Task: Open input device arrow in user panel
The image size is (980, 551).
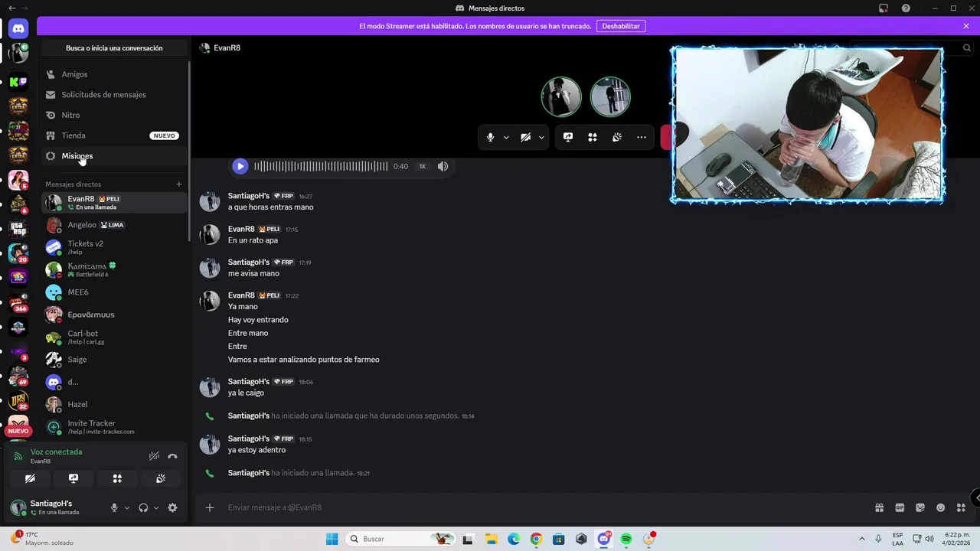Action: point(127,508)
